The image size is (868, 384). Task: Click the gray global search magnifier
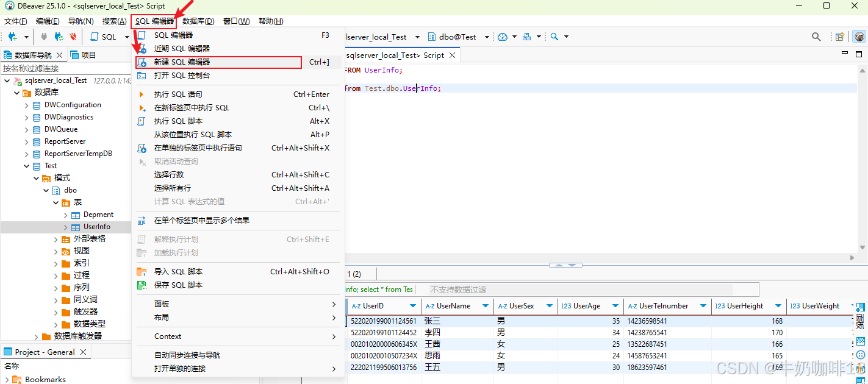816,37
